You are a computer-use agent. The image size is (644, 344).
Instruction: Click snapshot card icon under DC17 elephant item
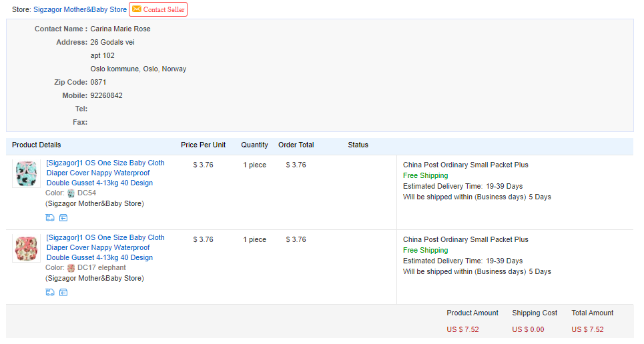[x=63, y=292]
